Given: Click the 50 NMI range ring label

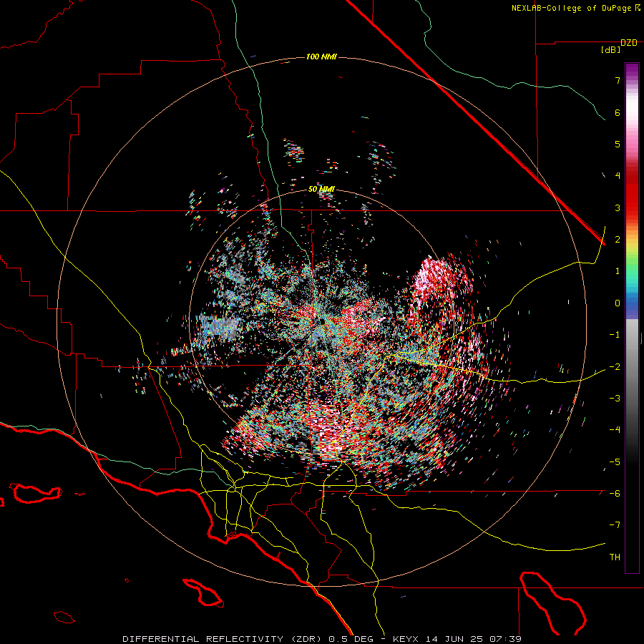Looking at the screenshot, I should [321, 189].
